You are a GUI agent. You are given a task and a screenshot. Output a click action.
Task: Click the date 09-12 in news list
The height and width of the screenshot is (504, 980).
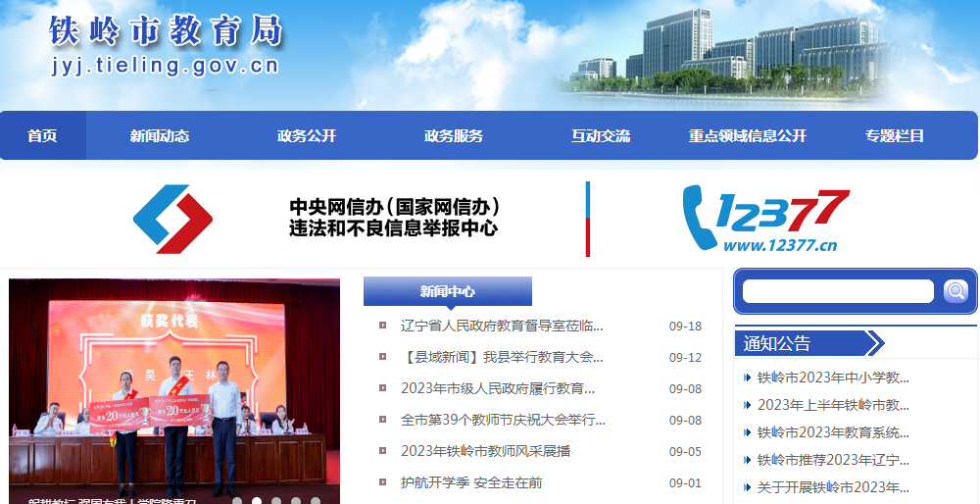685,357
